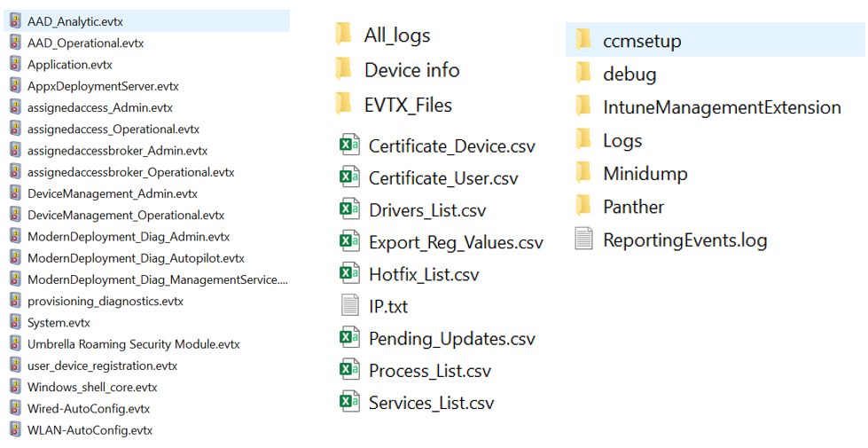
Task: Click the Application.evtx event log icon
Action: tap(15, 65)
